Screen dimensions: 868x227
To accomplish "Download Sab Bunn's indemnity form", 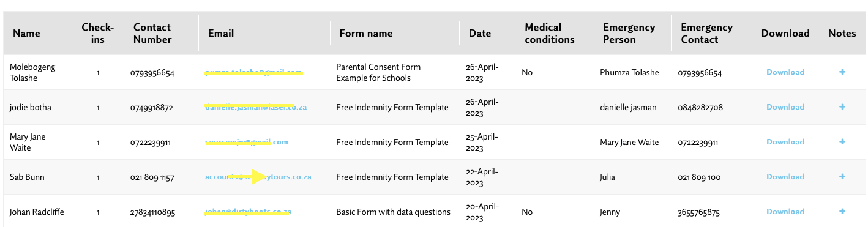I will [785, 177].
